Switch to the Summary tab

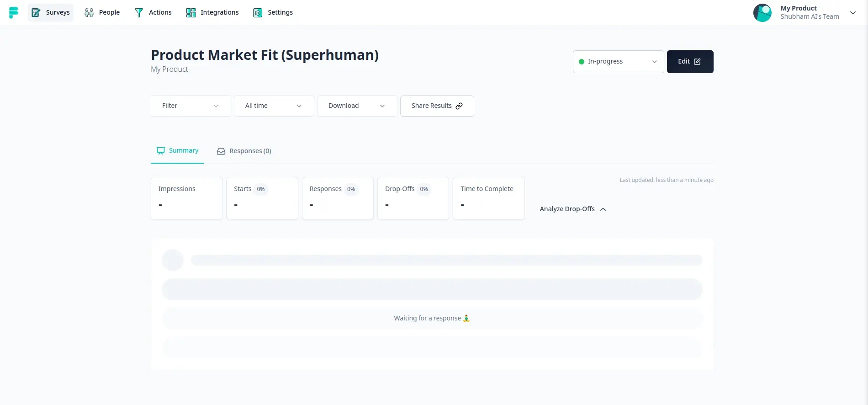[x=177, y=151]
